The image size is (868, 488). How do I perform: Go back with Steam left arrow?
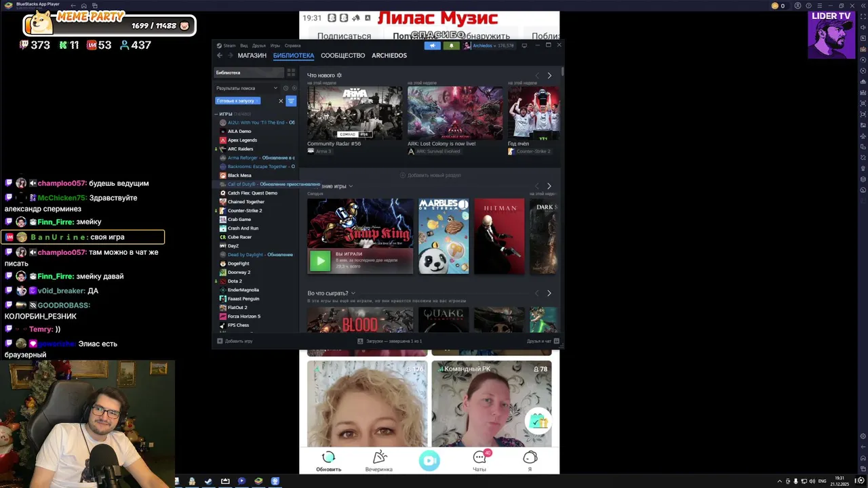click(x=220, y=56)
